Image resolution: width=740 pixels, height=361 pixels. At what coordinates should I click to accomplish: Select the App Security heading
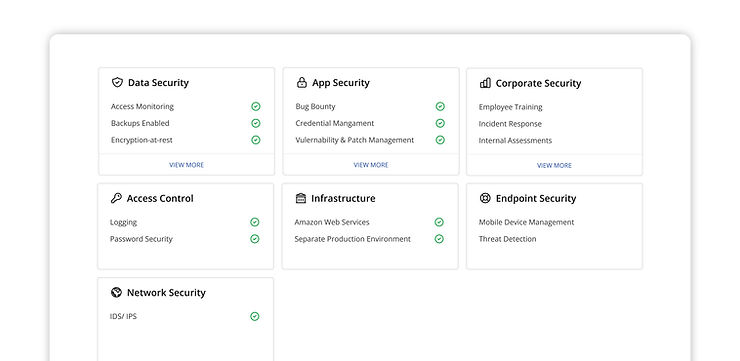(341, 83)
